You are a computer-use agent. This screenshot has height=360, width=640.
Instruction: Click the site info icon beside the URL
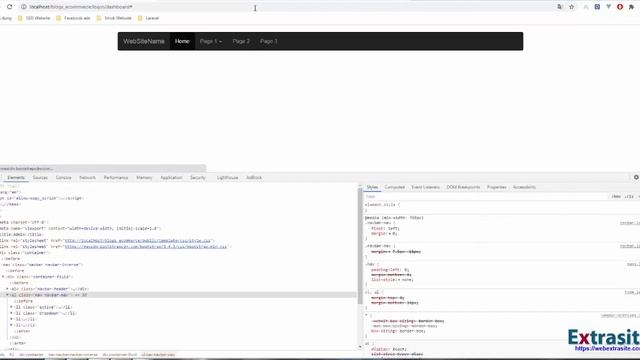24,7
